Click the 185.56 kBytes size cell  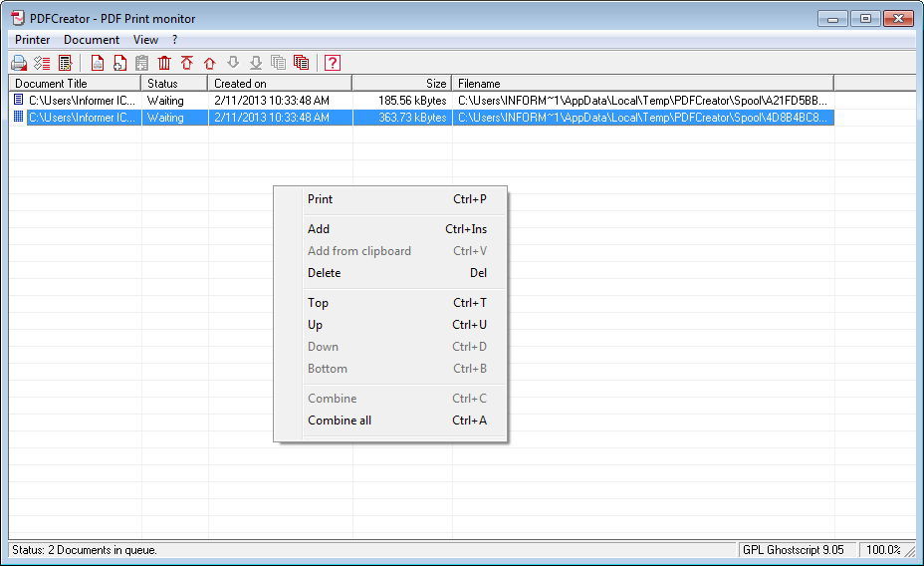click(412, 101)
